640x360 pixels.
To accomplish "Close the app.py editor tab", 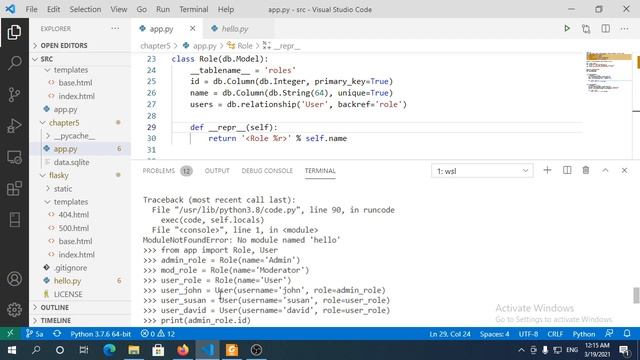I will click(192, 29).
